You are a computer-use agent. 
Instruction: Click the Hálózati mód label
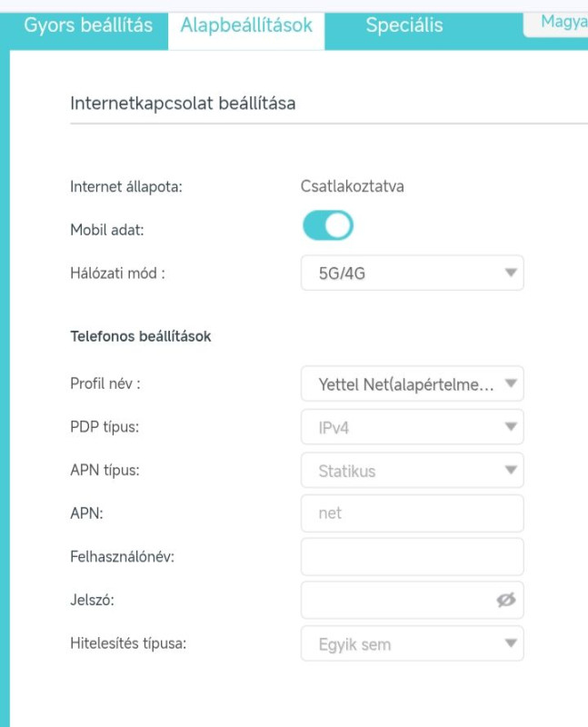[117, 273]
